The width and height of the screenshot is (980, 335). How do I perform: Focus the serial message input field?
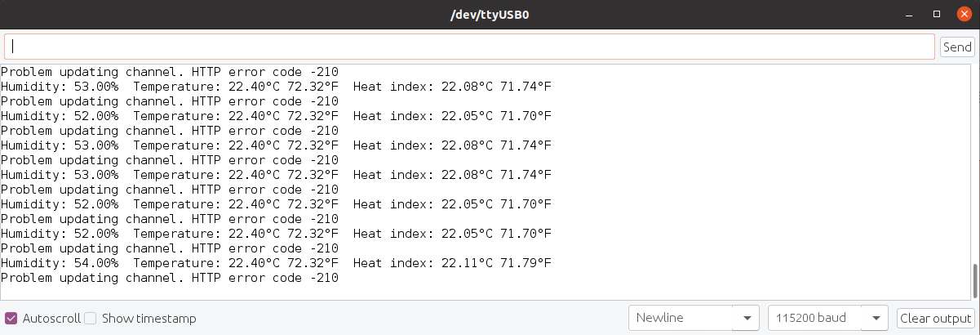[x=469, y=47]
